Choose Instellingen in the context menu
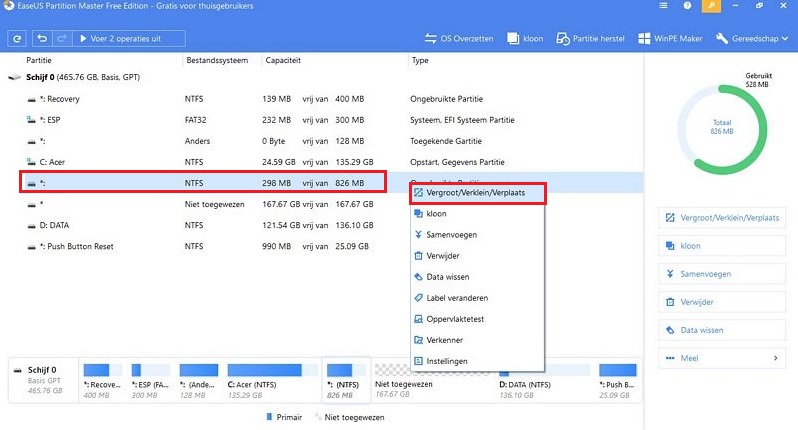Image resolution: width=798 pixels, height=430 pixels. coord(477,361)
